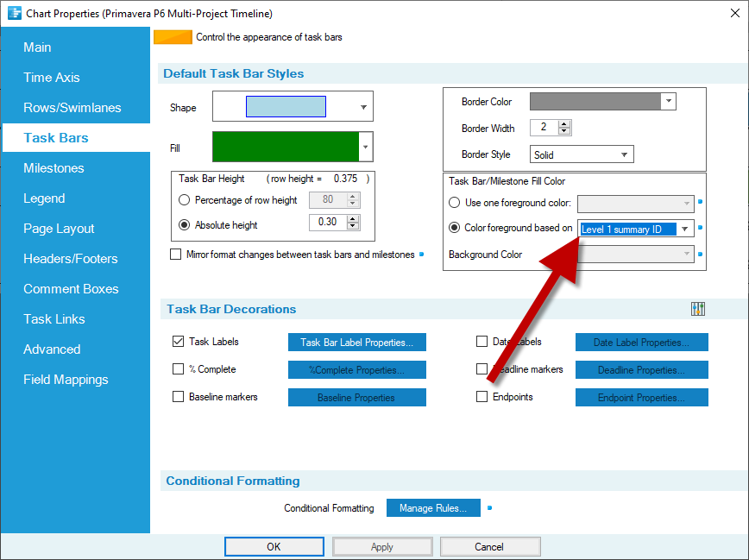The height and width of the screenshot is (560, 749).
Task: Select Percentage of row height option
Action: (185, 199)
